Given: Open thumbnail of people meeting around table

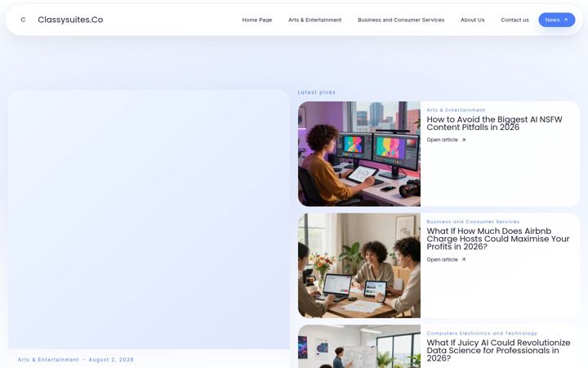Looking at the screenshot, I should pos(359,266).
